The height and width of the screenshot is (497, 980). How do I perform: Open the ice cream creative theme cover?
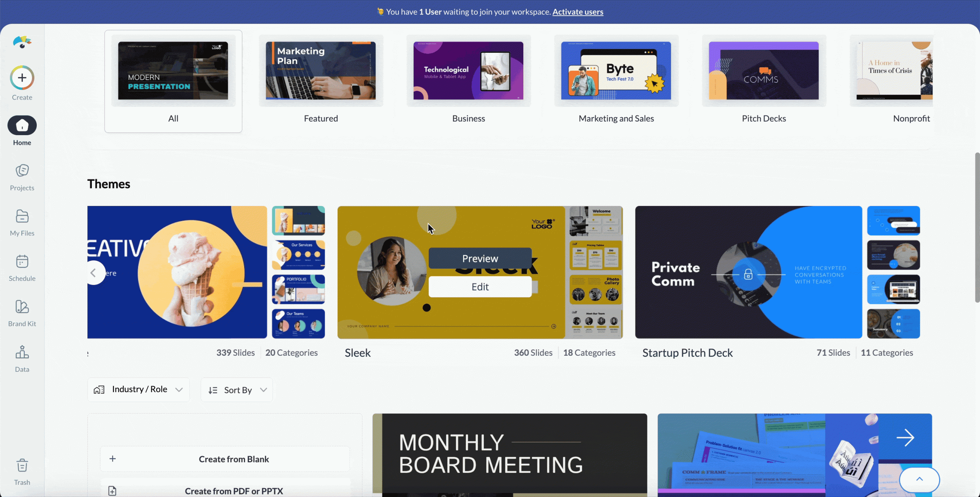177,272
